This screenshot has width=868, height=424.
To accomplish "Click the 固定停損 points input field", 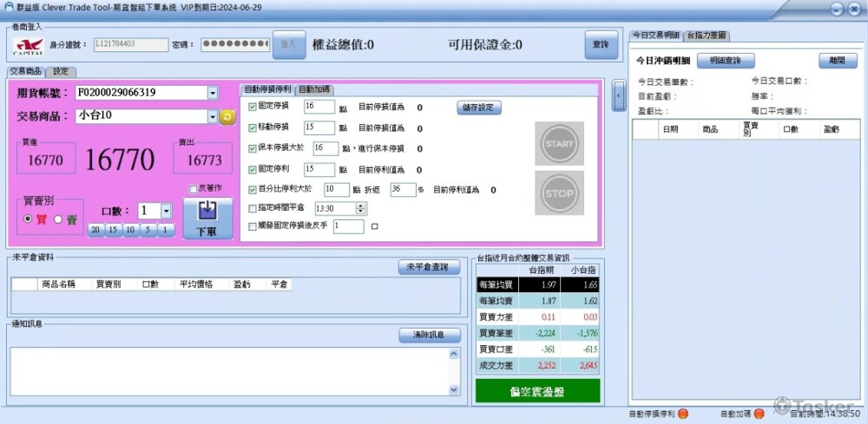I will pos(319,107).
